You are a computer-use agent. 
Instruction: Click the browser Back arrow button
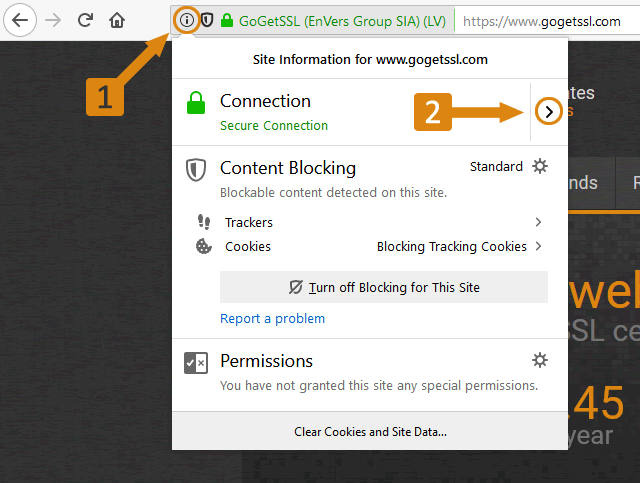click(x=20, y=20)
